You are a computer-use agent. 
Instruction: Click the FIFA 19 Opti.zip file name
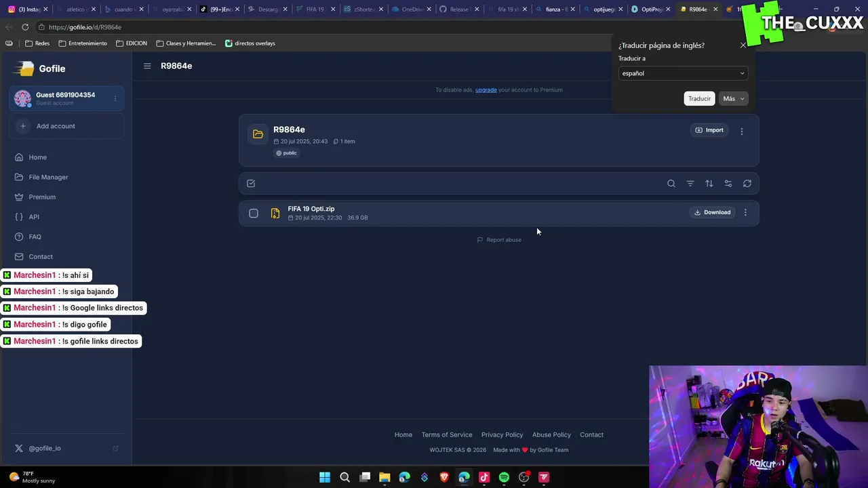[x=311, y=209]
